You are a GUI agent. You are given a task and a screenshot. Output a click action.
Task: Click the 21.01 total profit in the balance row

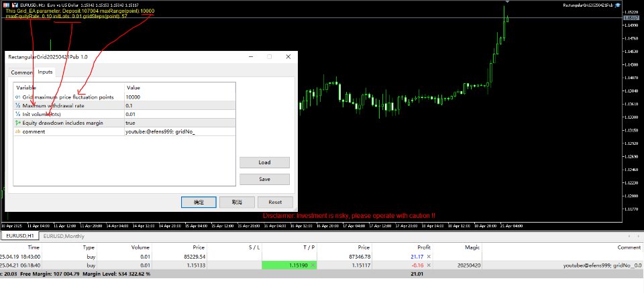[x=417, y=274]
